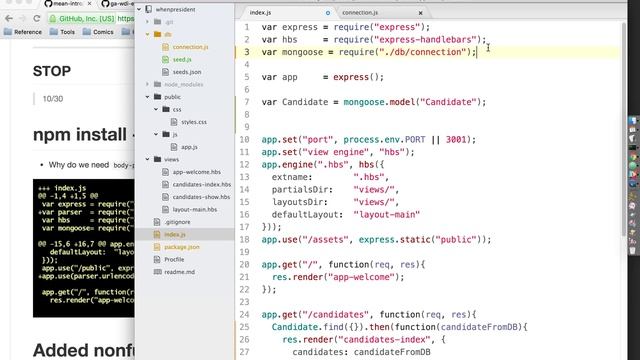Open .gitignore in the tree

click(177, 222)
